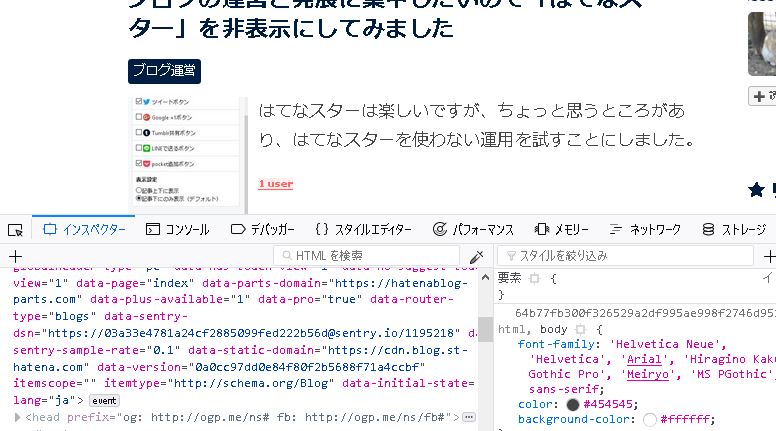Click the ブログ運営 category tag
The width and height of the screenshot is (776, 431).
click(164, 71)
